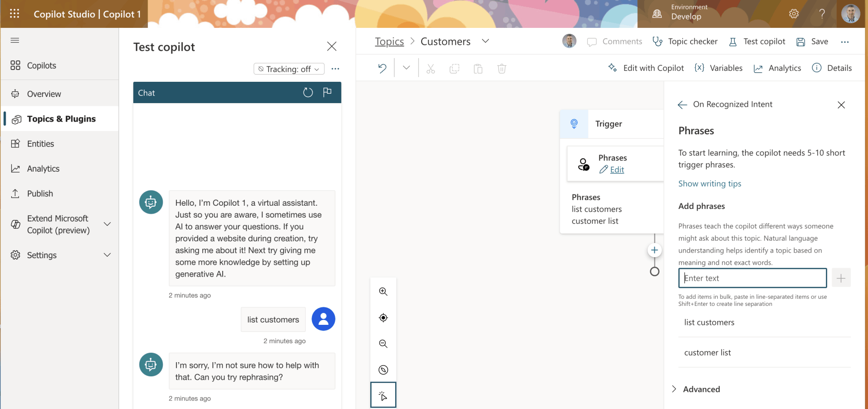This screenshot has width=868, height=409.
Task: Open the environment picker icon
Action: click(x=657, y=14)
